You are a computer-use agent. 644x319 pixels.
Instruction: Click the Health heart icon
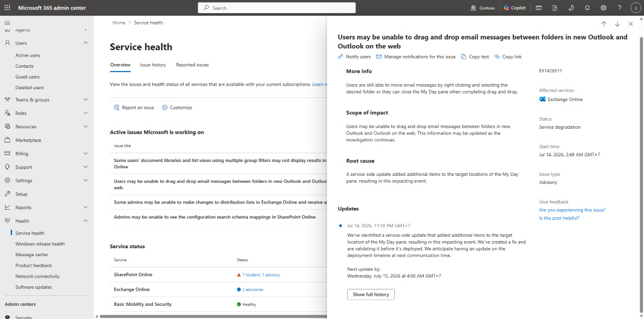click(8, 221)
